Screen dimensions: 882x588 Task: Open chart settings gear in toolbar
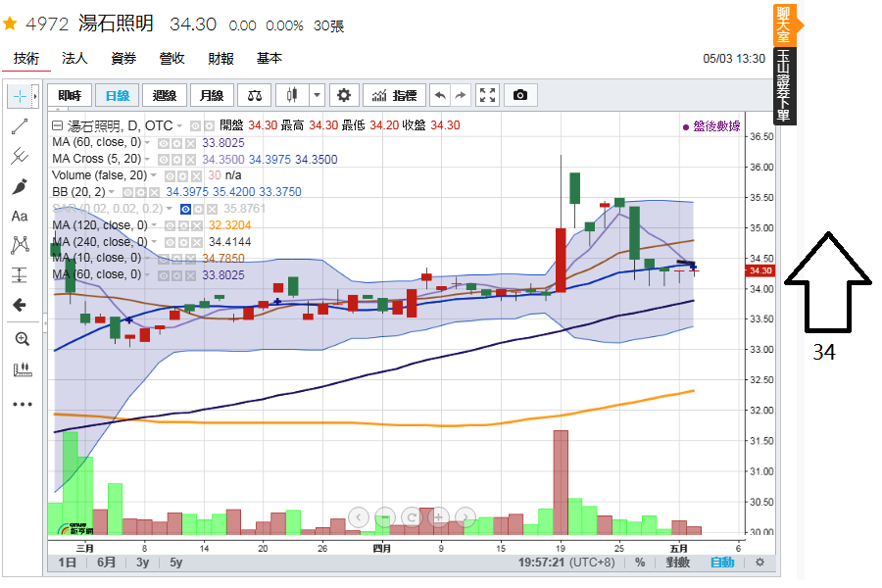pos(344,95)
